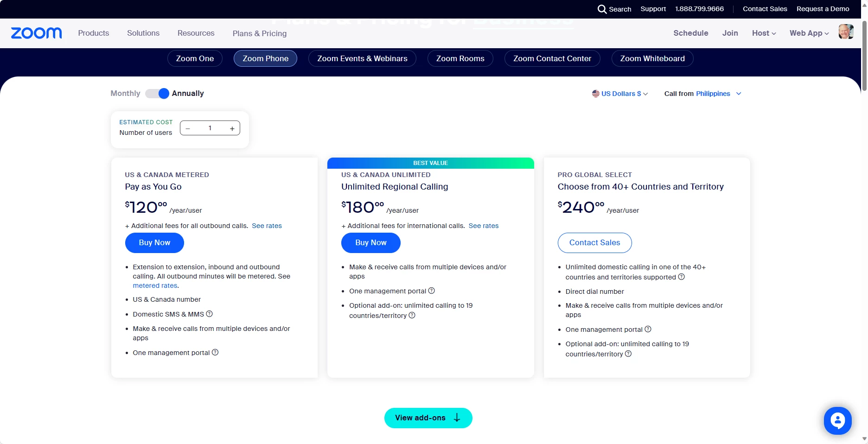This screenshot has height=444, width=868.
Task: Select Zoom One tab
Action: [195, 58]
